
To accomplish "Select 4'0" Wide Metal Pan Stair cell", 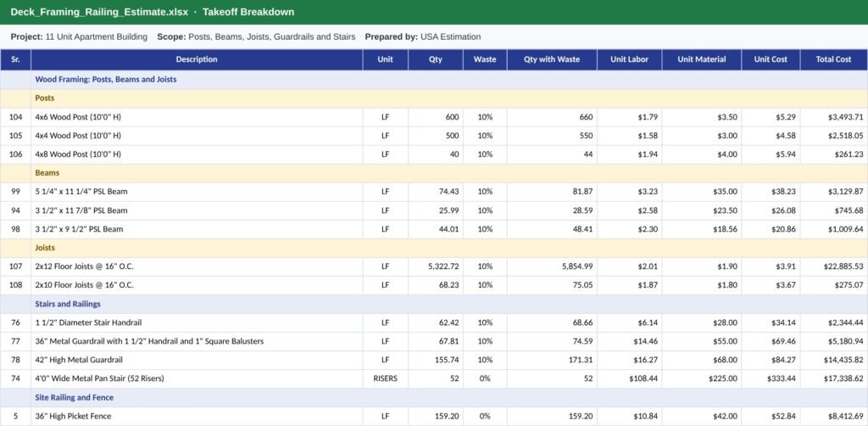I will click(197, 379).
